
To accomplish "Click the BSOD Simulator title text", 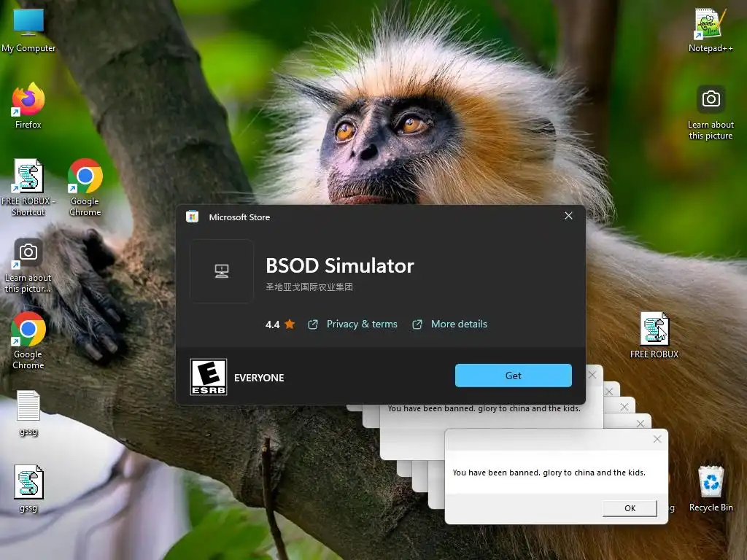I will 340,265.
